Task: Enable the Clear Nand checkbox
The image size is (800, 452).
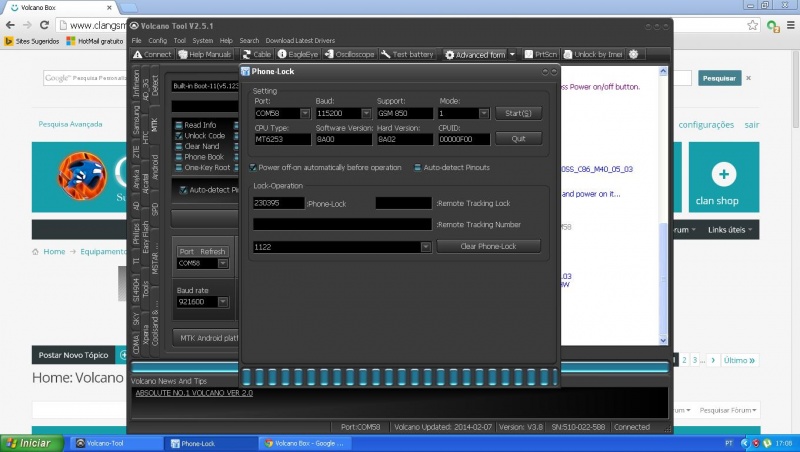Action: point(179,146)
